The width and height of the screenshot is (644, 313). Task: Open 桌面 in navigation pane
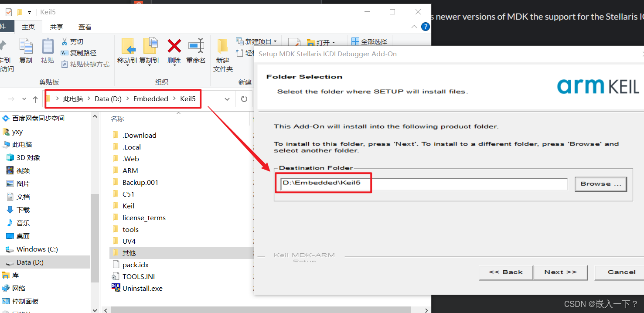[23, 236]
